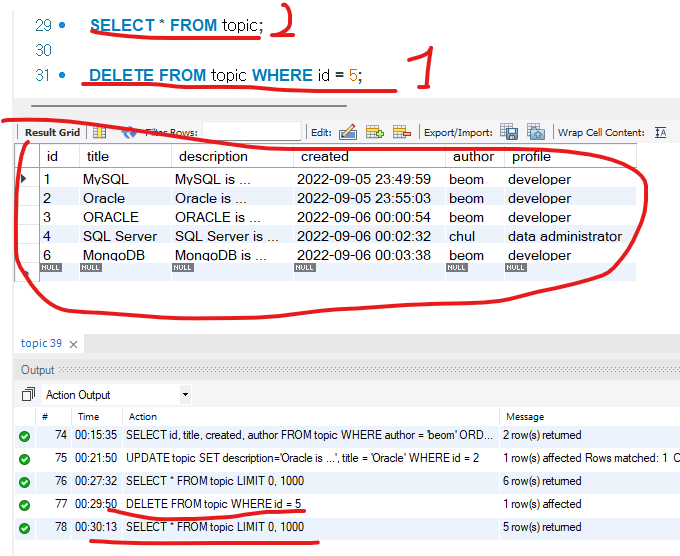Click the profile column header

tap(570, 156)
